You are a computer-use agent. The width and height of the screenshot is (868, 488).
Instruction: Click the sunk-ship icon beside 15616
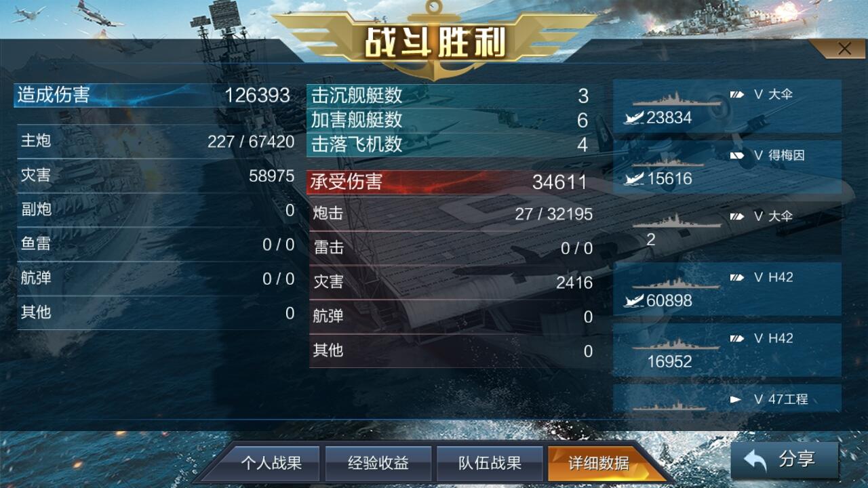click(x=633, y=179)
